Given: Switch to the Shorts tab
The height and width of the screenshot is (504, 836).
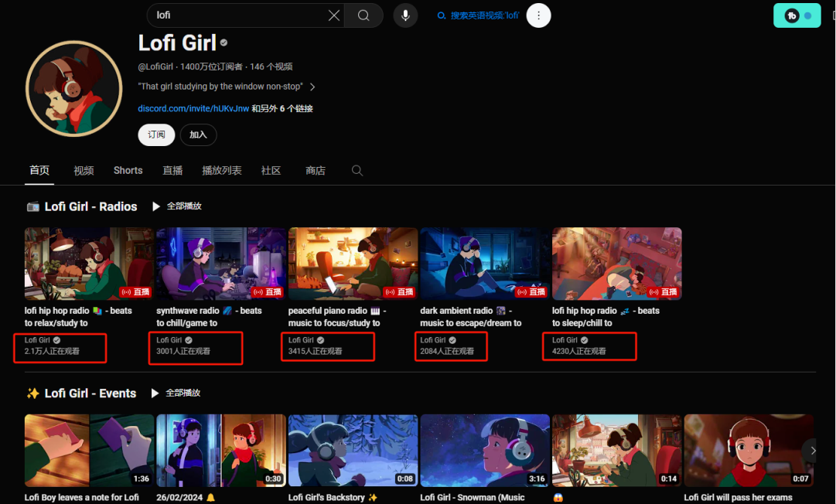Looking at the screenshot, I should (x=128, y=171).
